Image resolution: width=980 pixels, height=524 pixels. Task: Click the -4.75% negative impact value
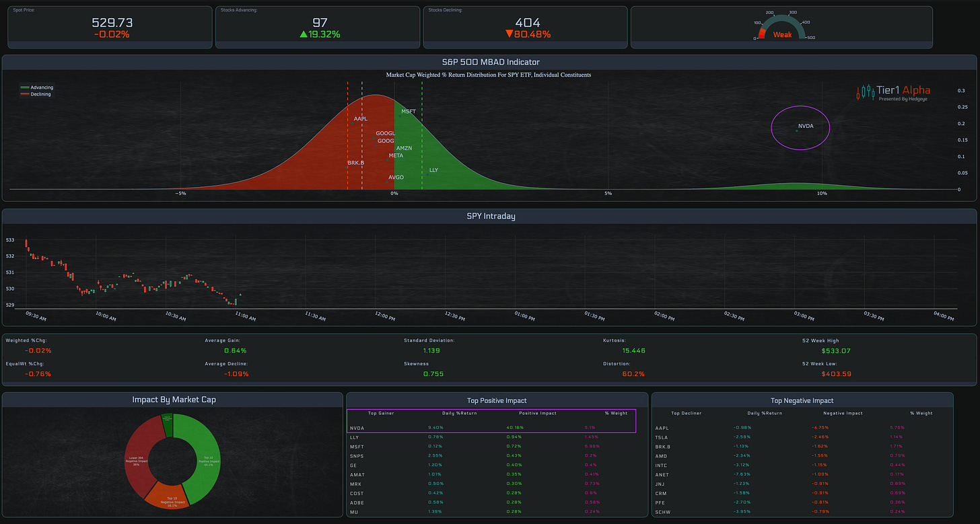[x=820, y=428]
